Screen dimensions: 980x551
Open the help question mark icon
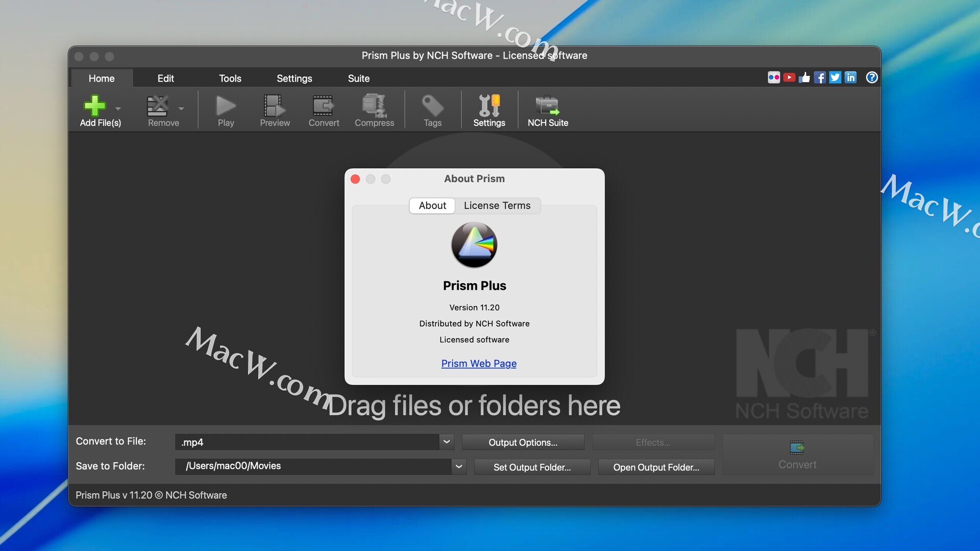(x=872, y=78)
